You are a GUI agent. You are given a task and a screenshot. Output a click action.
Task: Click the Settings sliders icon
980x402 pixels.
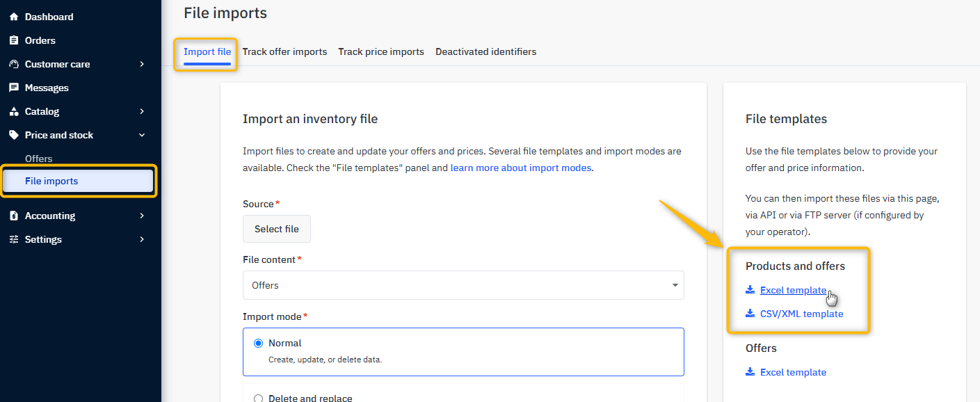tap(14, 239)
